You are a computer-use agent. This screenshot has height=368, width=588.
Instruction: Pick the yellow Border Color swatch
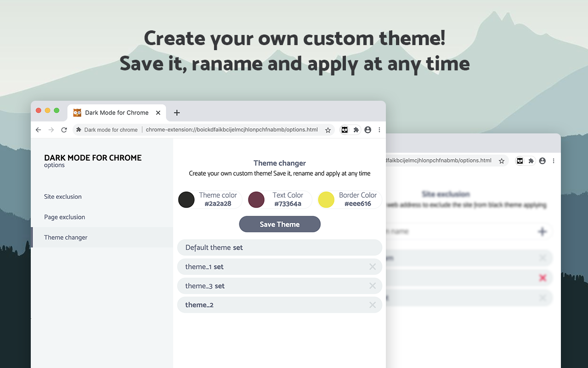point(326,200)
